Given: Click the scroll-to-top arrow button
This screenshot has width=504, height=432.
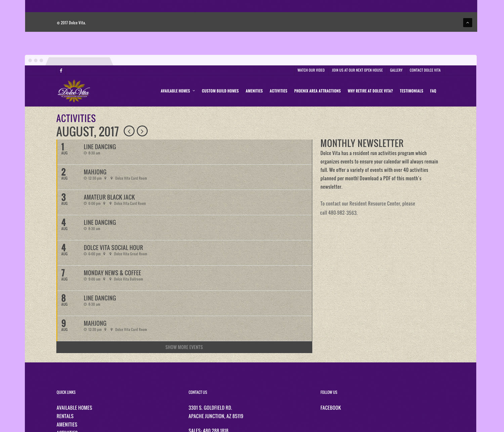Looking at the screenshot, I should click(x=467, y=22).
